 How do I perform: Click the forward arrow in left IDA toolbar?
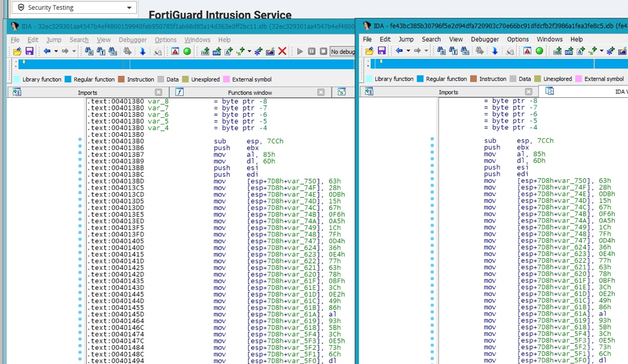(x=65, y=51)
